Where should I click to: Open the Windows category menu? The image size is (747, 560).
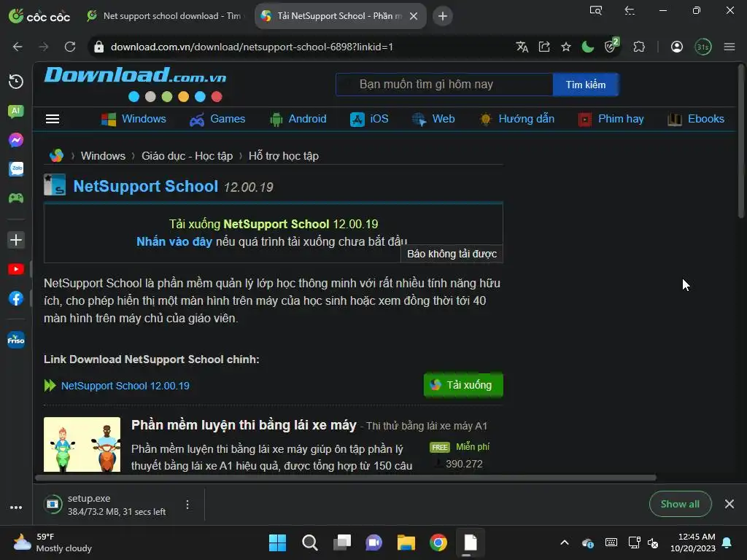pyautogui.click(x=134, y=119)
